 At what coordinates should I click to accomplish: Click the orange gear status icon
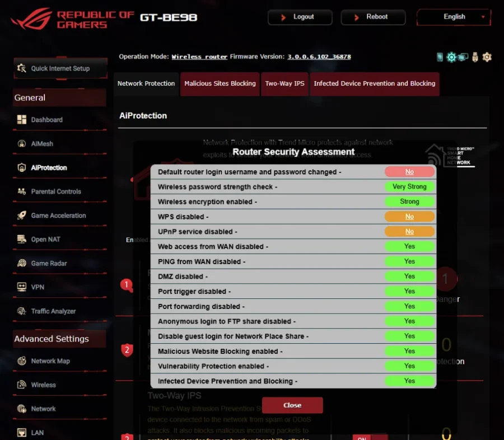(487, 57)
